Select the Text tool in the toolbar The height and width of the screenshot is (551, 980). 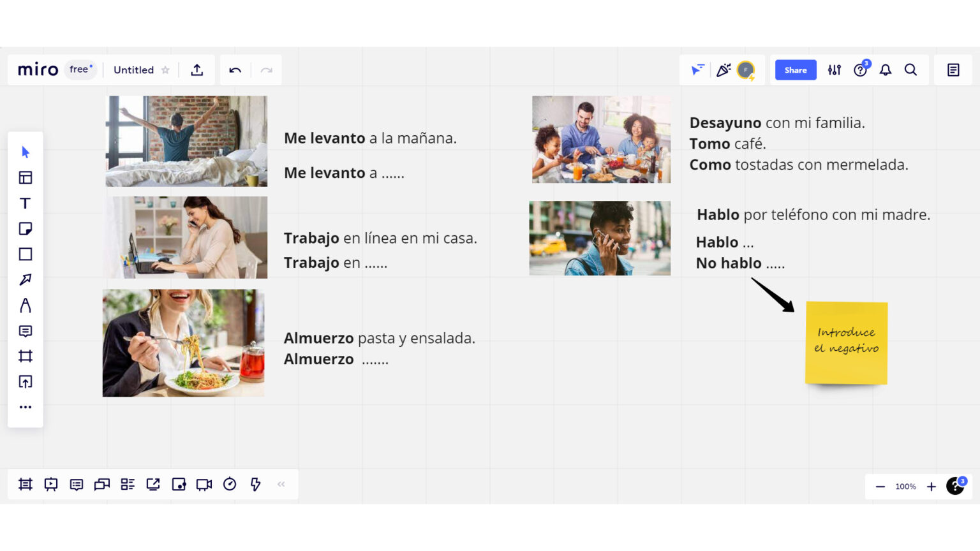click(25, 203)
